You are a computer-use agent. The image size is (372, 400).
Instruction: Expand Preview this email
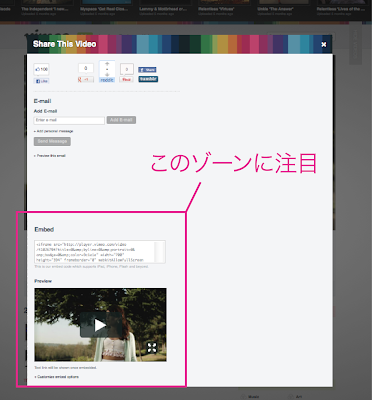50,156
